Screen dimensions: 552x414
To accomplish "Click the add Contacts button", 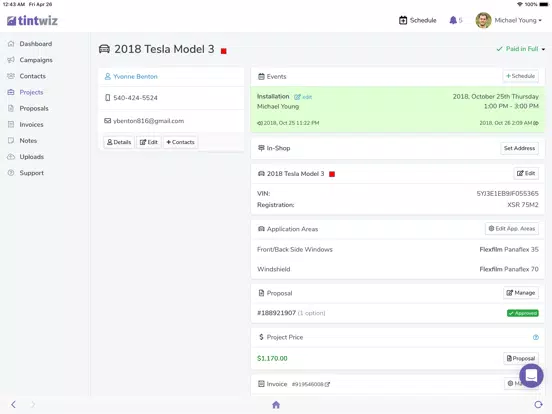I will [x=180, y=142].
